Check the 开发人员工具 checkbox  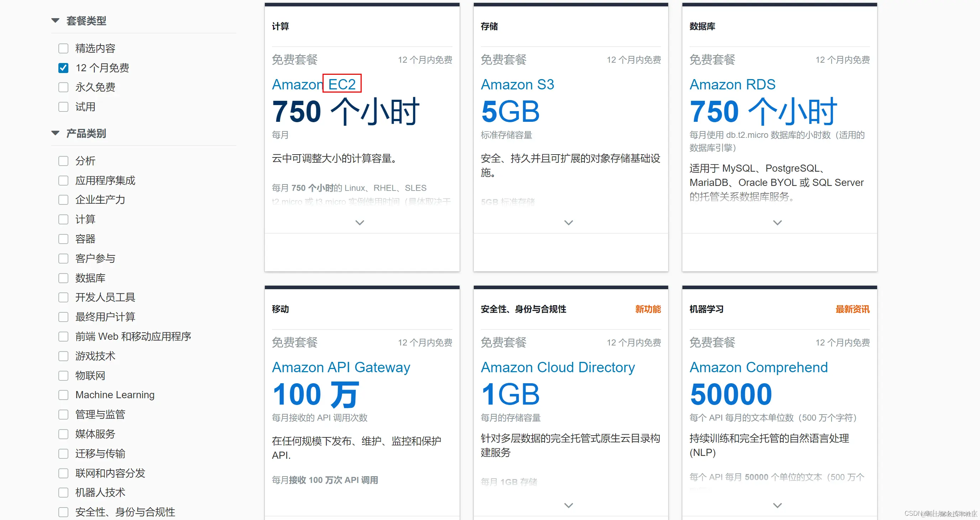pyautogui.click(x=63, y=297)
